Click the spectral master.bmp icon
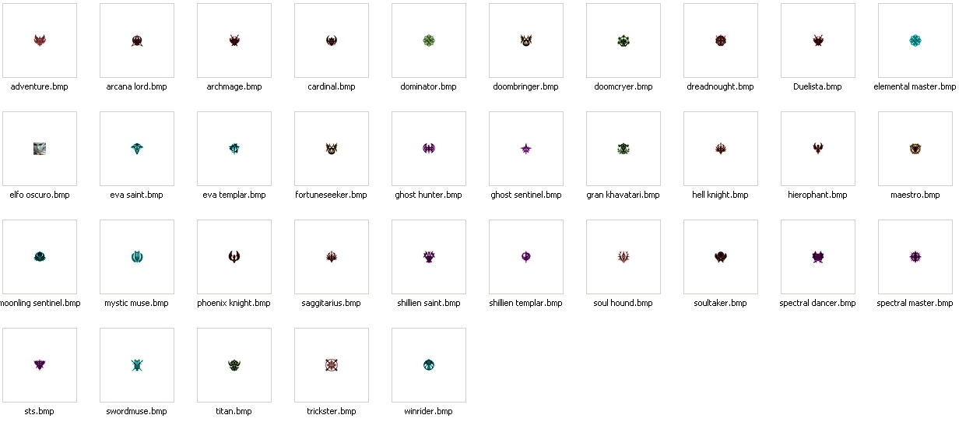The image size is (980, 443). [x=915, y=257]
